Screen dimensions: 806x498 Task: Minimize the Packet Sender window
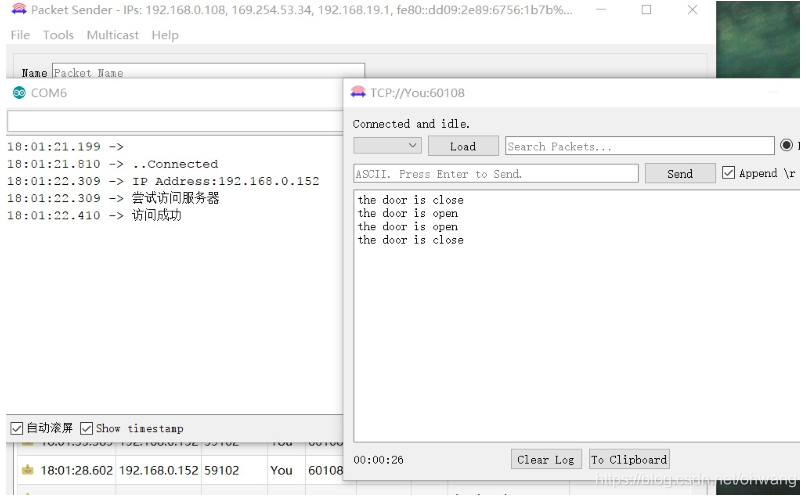tap(600, 10)
